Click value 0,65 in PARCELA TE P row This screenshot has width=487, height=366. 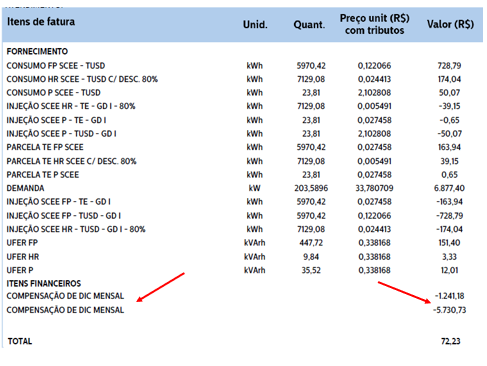coord(449,175)
